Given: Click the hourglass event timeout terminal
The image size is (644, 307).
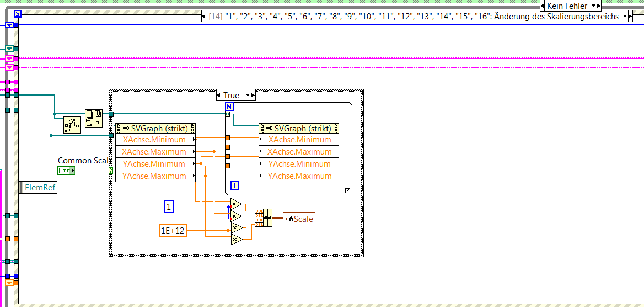Looking at the screenshot, I should (x=17, y=14).
